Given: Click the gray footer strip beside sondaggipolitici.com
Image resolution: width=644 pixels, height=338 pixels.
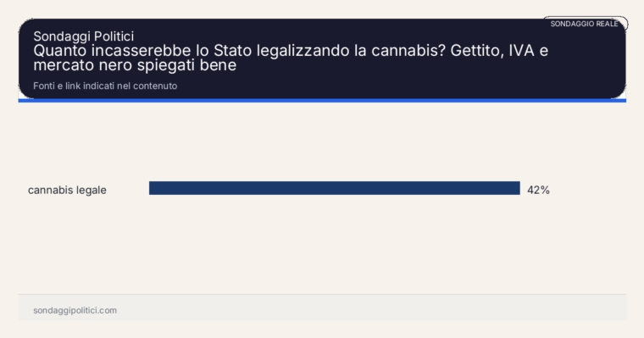Looking at the screenshot, I should (x=369, y=308).
